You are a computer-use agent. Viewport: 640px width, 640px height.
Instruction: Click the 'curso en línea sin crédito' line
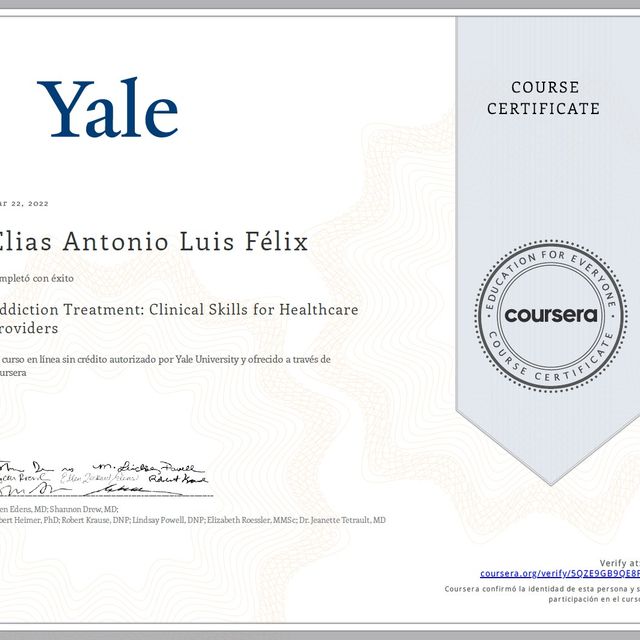[x=165, y=360]
